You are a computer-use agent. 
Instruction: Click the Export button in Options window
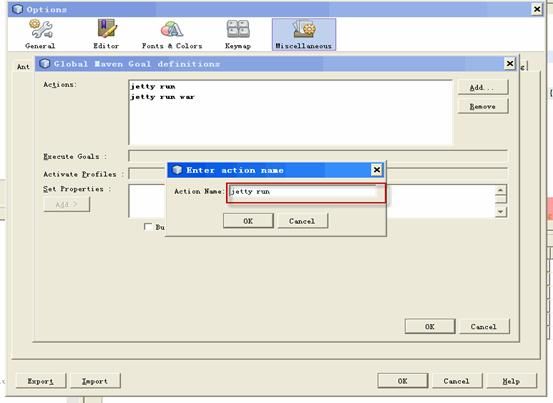coord(41,381)
